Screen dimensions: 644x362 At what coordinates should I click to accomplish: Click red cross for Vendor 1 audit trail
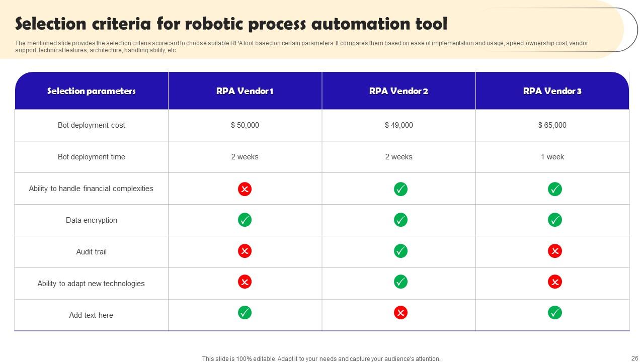(x=245, y=251)
